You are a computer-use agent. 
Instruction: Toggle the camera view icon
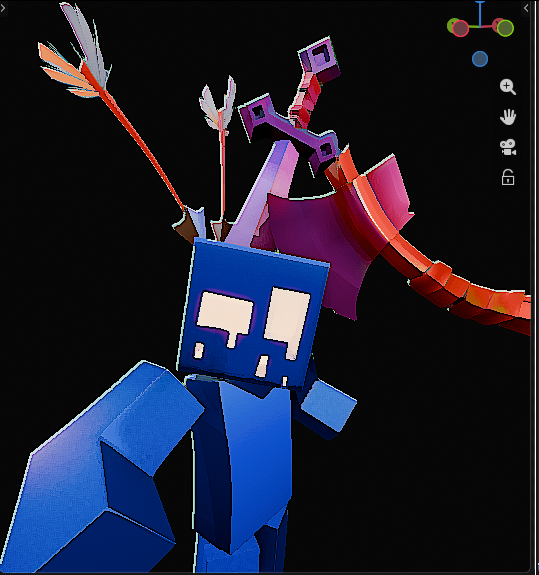point(508,147)
